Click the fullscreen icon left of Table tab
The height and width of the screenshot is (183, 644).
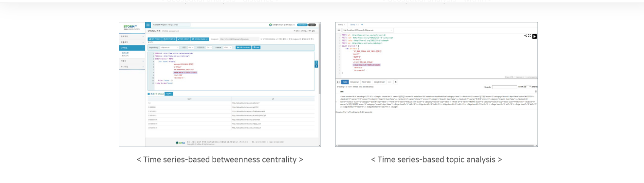(x=338, y=82)
